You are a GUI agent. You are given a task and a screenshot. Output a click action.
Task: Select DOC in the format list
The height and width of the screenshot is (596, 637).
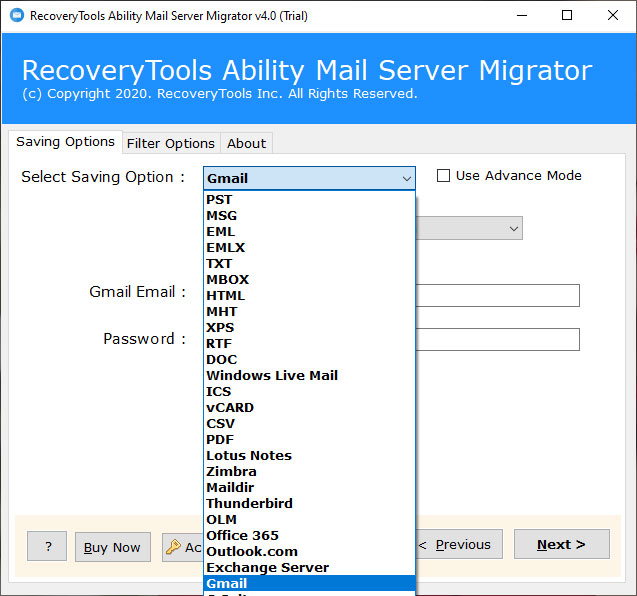coord(309,359)
